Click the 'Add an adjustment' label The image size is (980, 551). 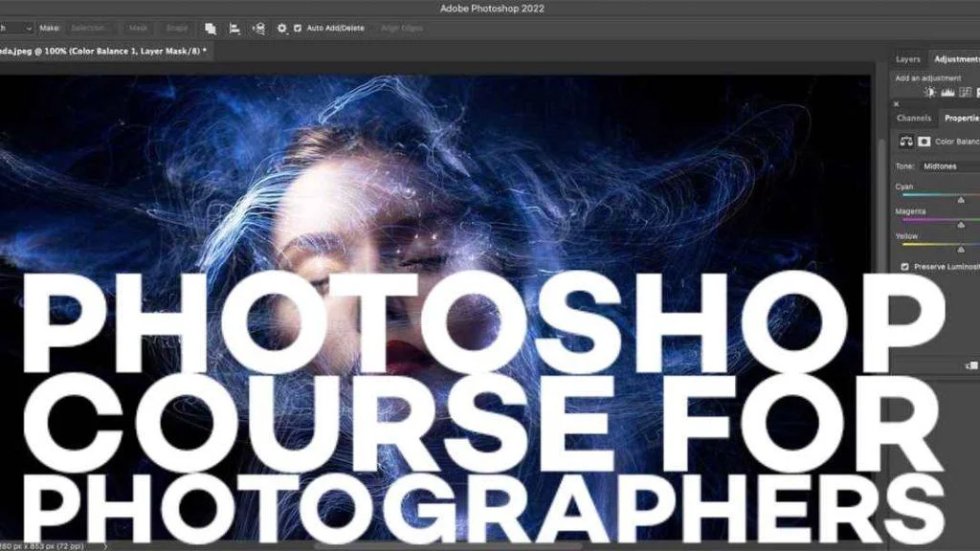tap(928, 78)
